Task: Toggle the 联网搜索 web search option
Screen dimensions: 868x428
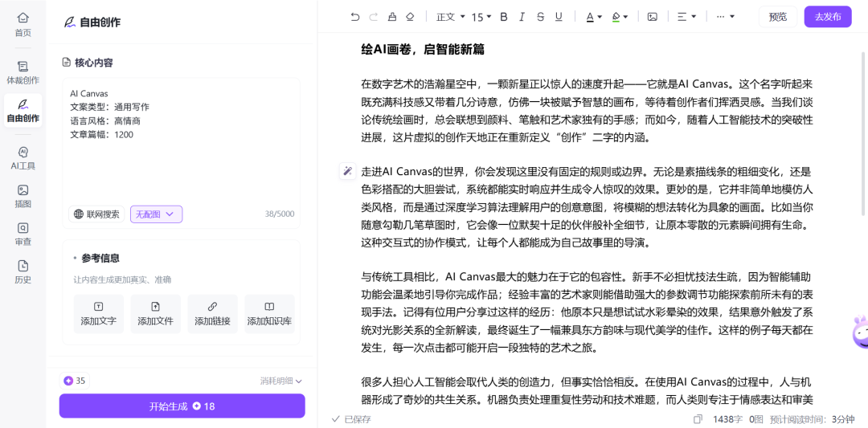Action: coord(96,214)
